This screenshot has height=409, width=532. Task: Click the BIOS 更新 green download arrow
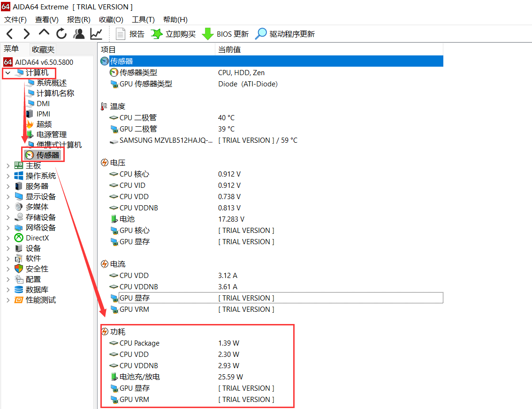(207, 34)
